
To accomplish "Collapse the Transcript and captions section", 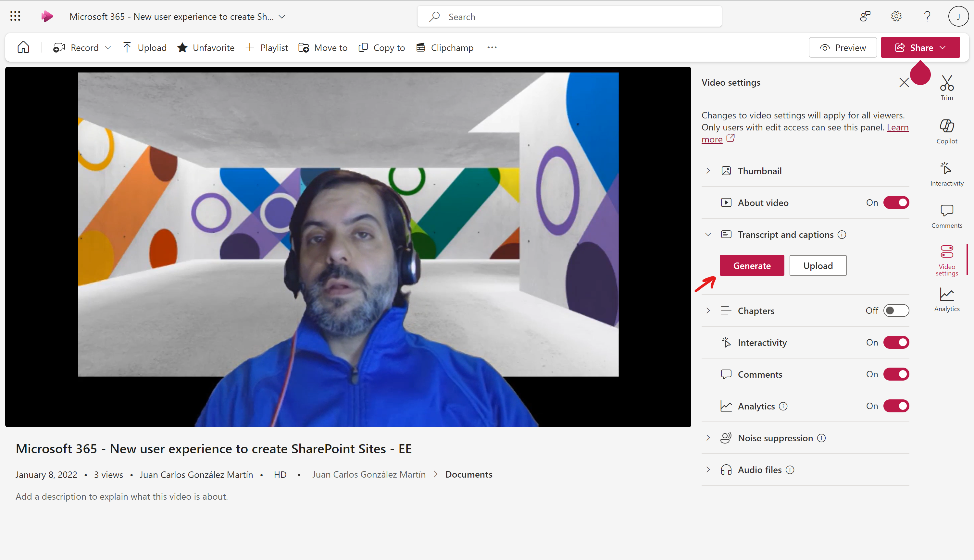I will (x=708, y=234).
